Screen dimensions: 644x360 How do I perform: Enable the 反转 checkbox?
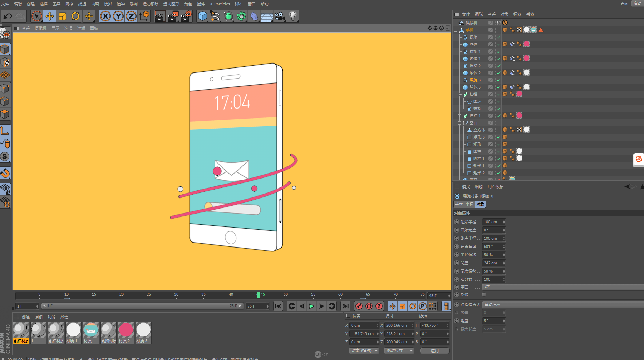484,295
